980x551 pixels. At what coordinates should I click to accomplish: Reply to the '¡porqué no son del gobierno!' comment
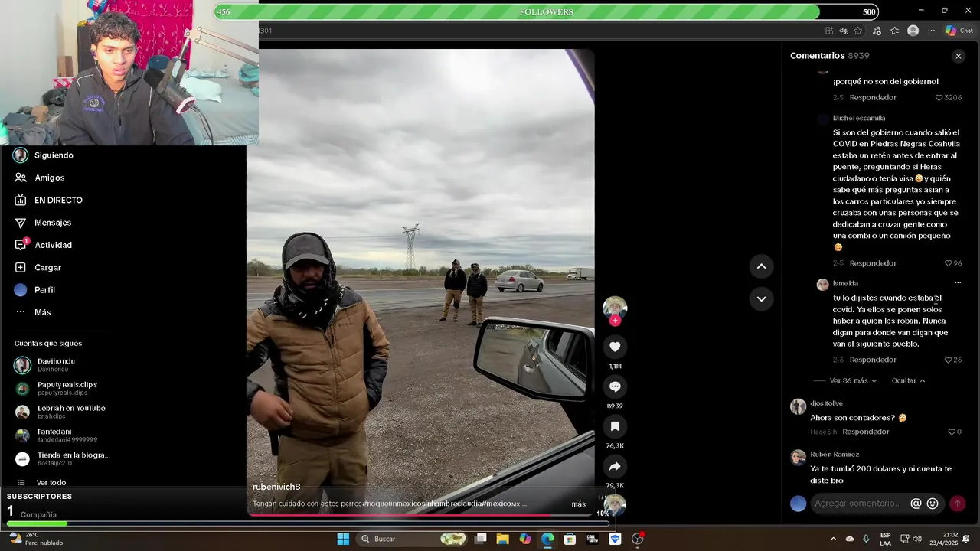coord(872,98)
